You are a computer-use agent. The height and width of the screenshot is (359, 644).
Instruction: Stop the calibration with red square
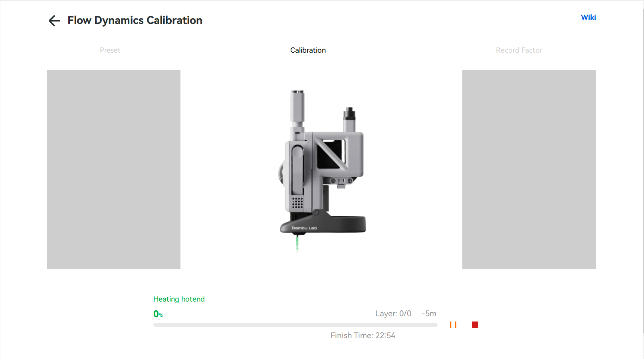click(x=475, y=325)
